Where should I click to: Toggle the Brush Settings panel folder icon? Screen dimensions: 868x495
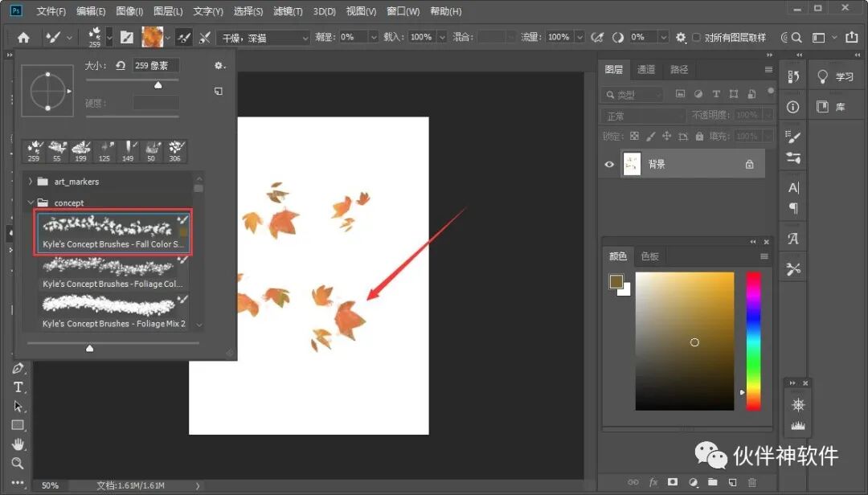tap(127, 38)
